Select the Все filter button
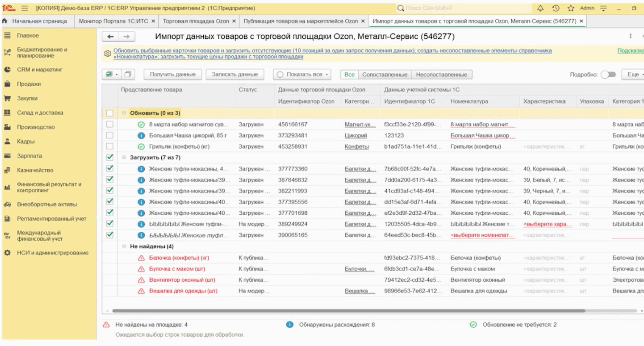This screenshot has width=644, height=346. point(350,75)
